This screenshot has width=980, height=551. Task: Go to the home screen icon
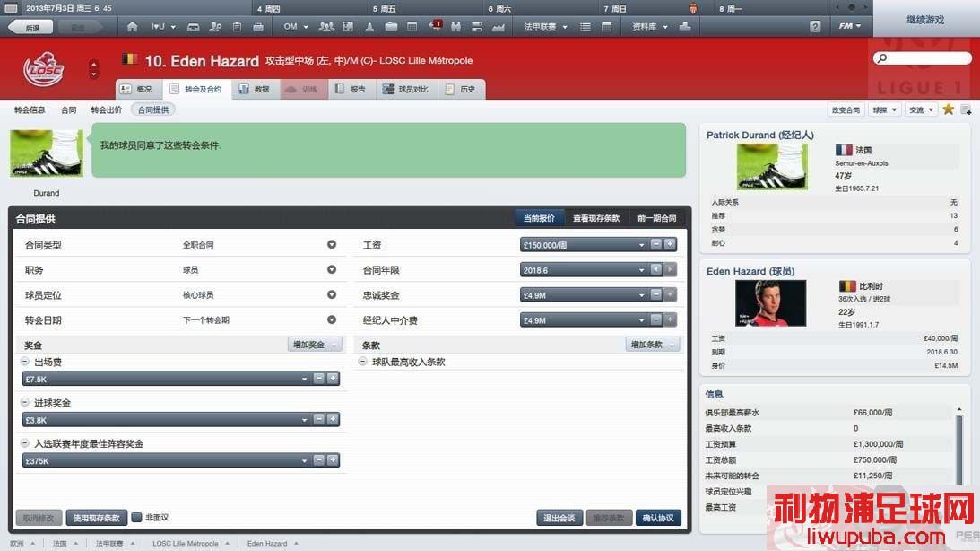click(132, 27)
